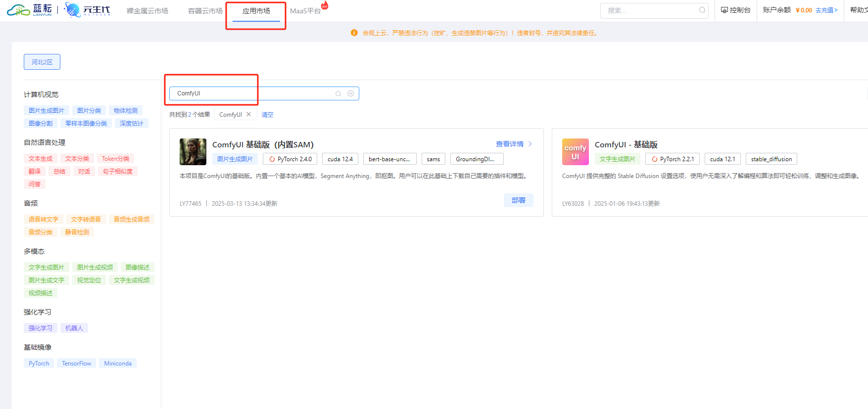Filter by 图片生成文字 category
The height and width of the screenshot is (409, 868).
(47, 280)
